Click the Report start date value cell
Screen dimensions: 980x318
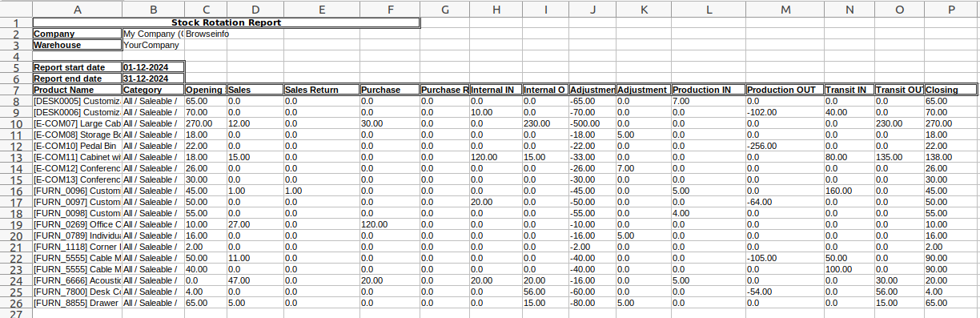154,67
